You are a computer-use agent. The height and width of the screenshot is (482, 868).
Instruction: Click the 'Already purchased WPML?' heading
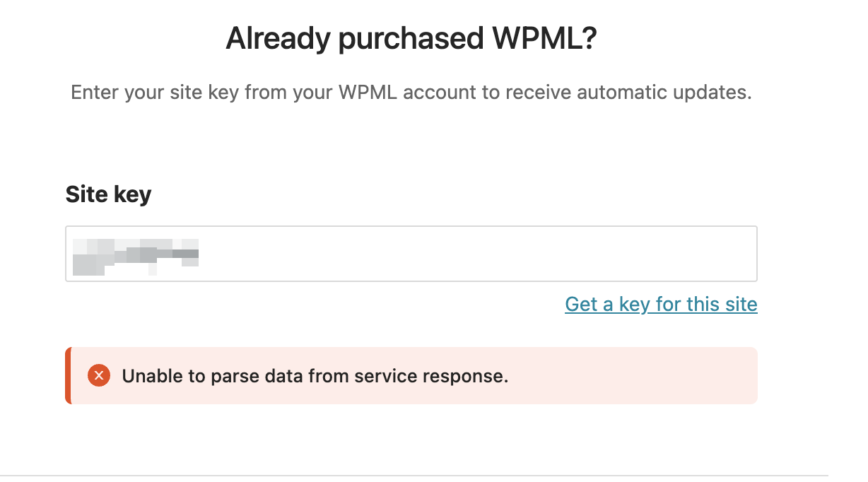point(411,38)
